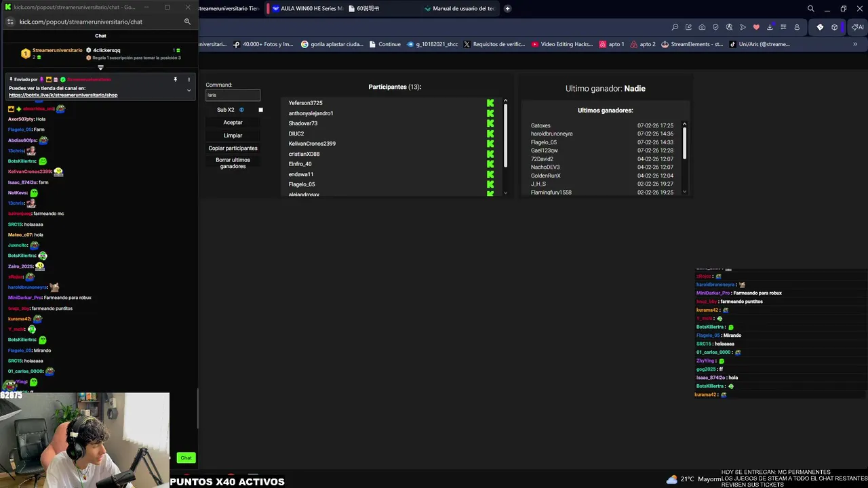Open three-dot menu on pinned message
The image size is (868, 488).
coord(189,79)
